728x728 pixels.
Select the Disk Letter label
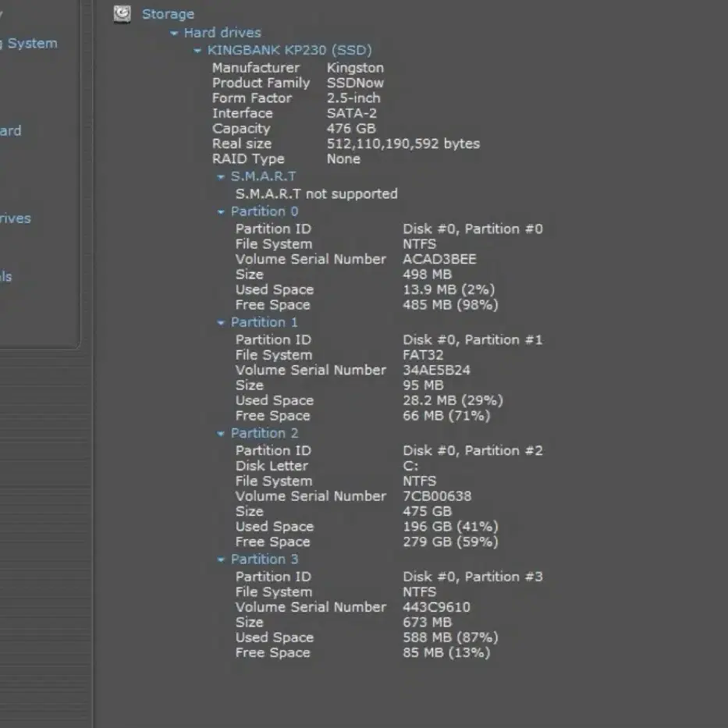[272, 466]
